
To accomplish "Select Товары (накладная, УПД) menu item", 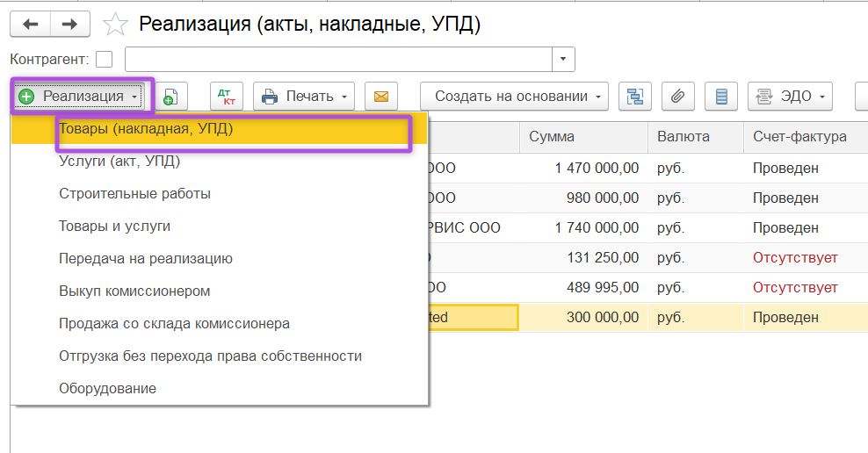I will click(x=220, y=129).
